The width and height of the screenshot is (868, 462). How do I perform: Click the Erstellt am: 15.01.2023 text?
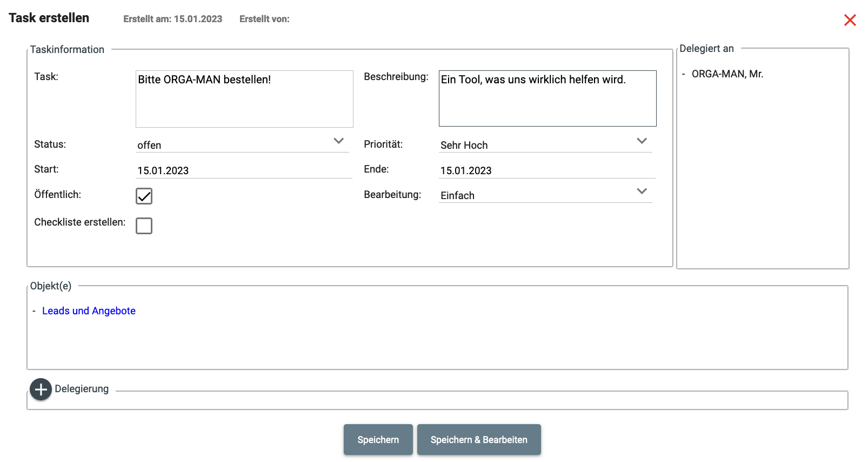click(173, 19)
